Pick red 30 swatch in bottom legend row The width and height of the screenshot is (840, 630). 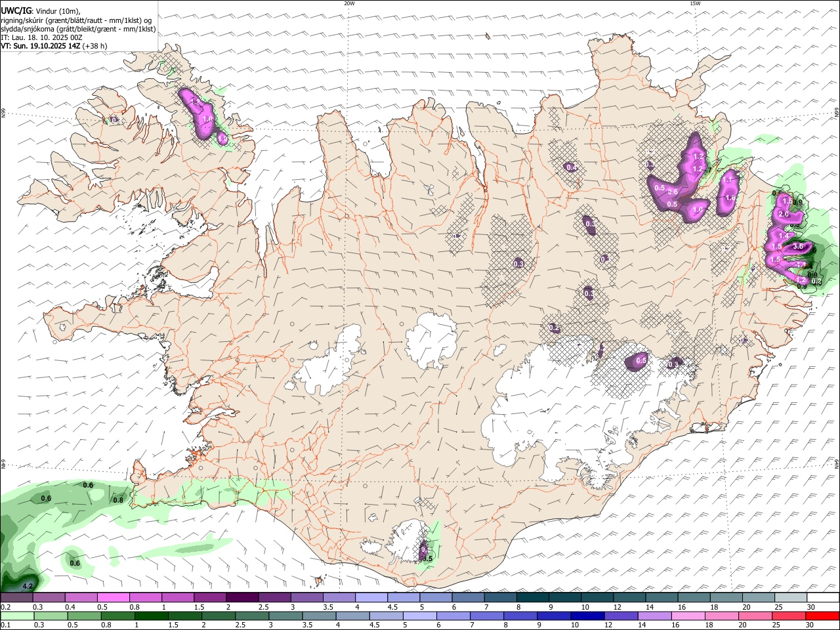(823, 616)
